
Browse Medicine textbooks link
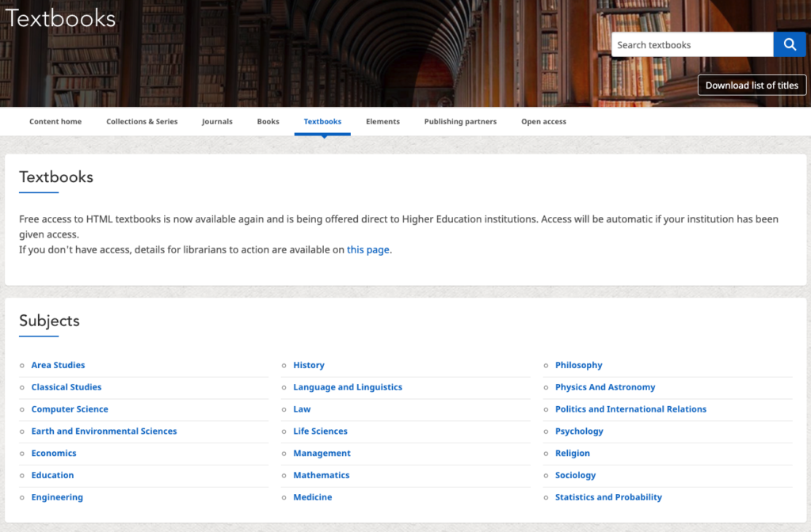(312, 497)
